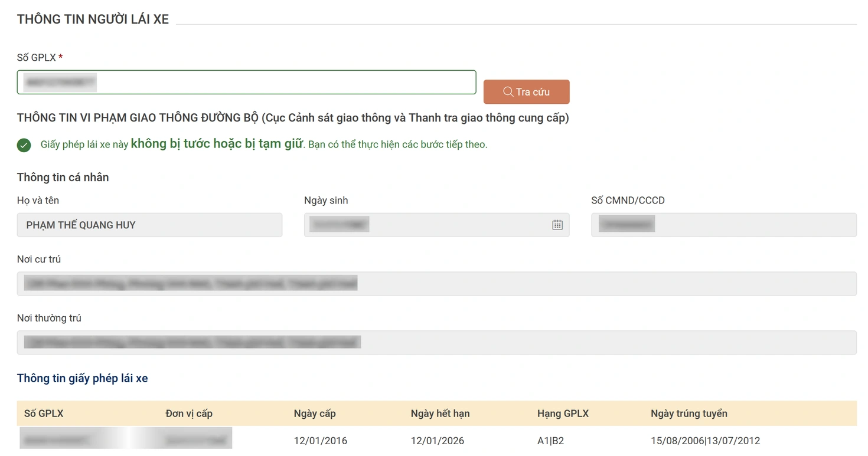Click the Nơi cư trú address field
Viewport: 868px width, 456px height.
(436, 284)
